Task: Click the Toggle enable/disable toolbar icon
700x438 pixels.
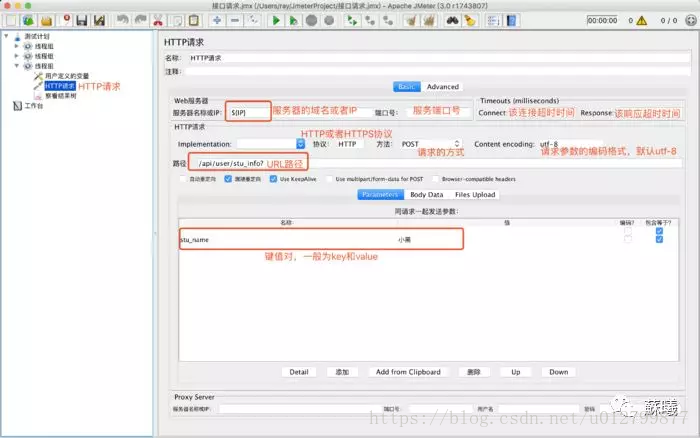Action: (x=253, y=21)
